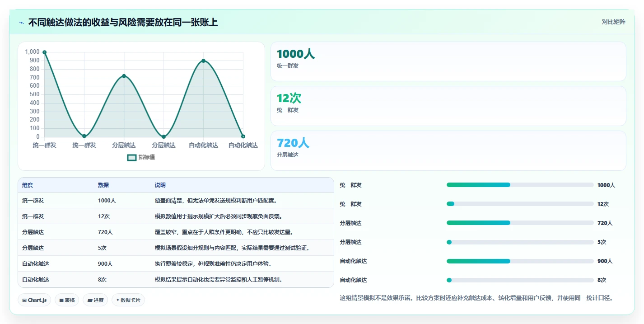Click the 1000人 value beside the first progress bar

click(x=606, y=185)
